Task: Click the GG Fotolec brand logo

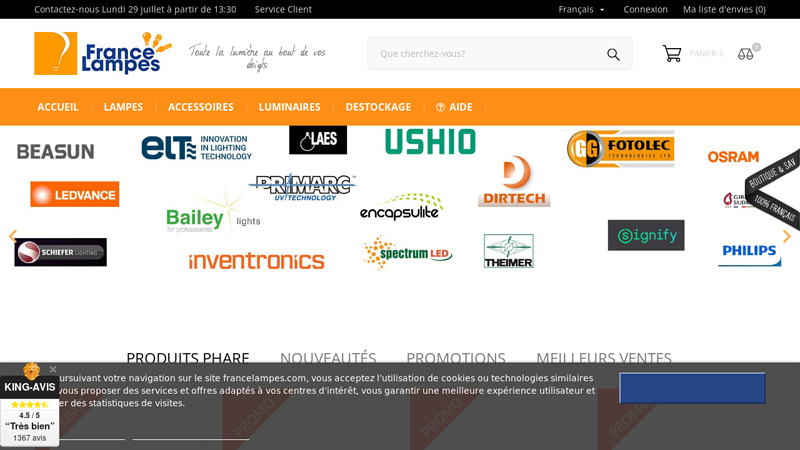Action: [620, 148]
